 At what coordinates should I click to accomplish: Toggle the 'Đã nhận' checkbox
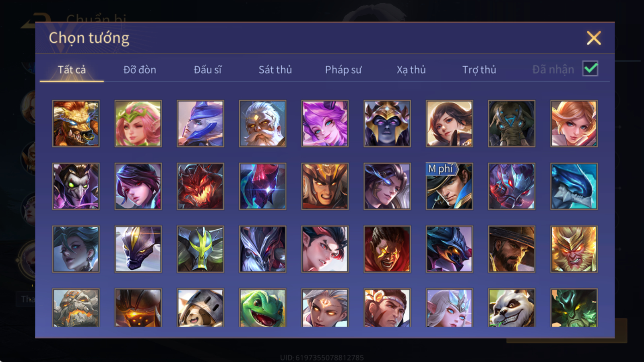click(x=590, y=69)
